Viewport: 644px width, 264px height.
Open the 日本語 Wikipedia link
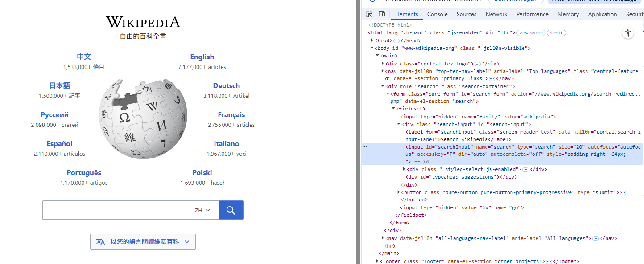60,85
